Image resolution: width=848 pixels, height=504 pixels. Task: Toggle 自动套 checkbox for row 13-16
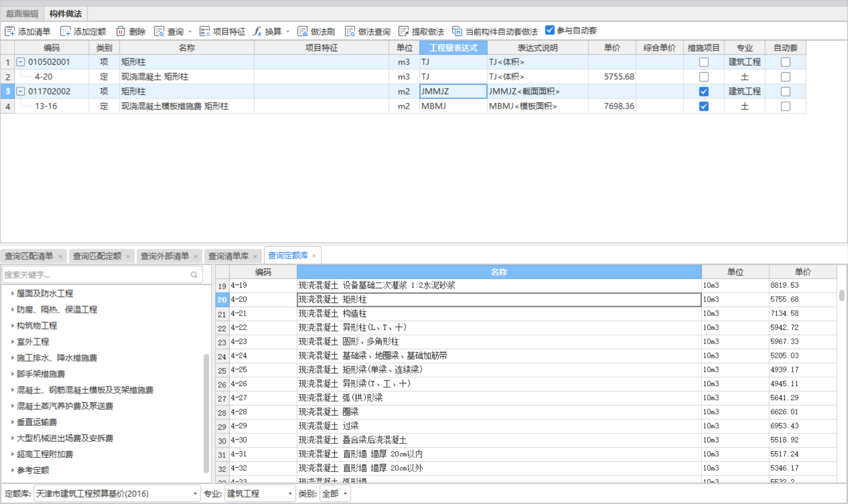pyautogui.click(x=785, y=107)
